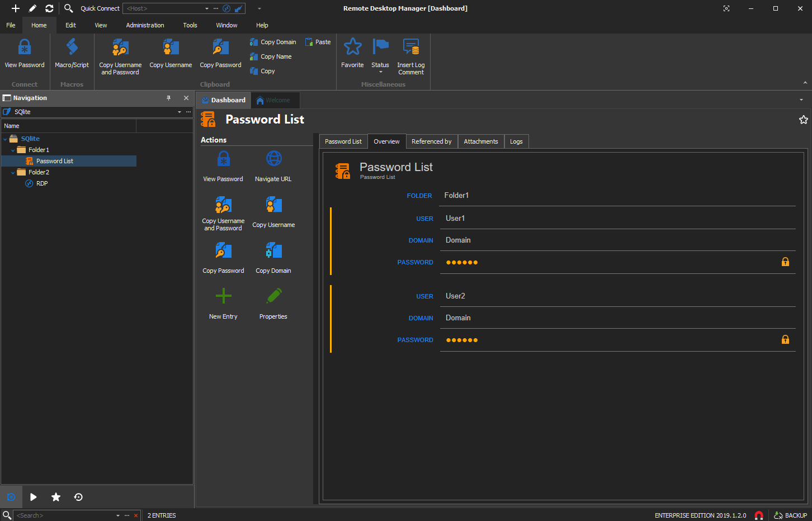Screen dimensions: 812x521
Task: Clear the search with red X
Action: [x=135, y=515]
